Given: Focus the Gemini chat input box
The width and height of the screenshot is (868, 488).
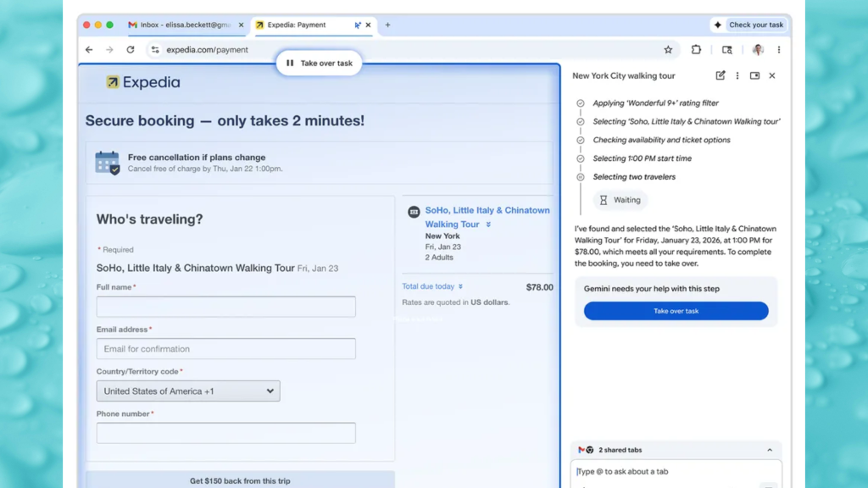Looking at the screenshot, I should (x=676, y=472).
